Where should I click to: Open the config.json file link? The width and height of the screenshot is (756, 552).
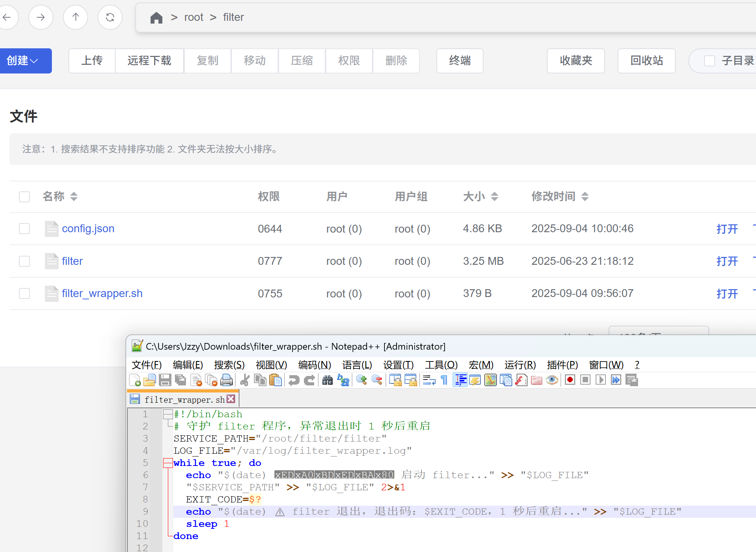coord(88,229)
